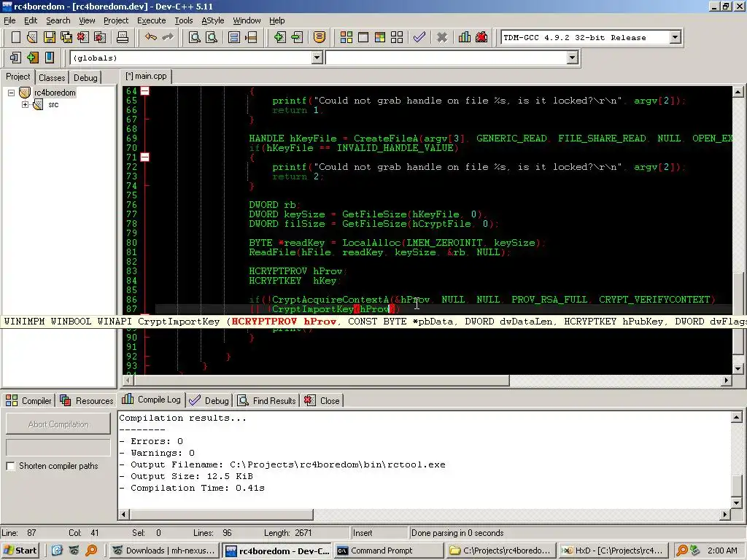Open the (globals) class dropdown
Viewport: 747px width, 560px height.
point(317,58)
